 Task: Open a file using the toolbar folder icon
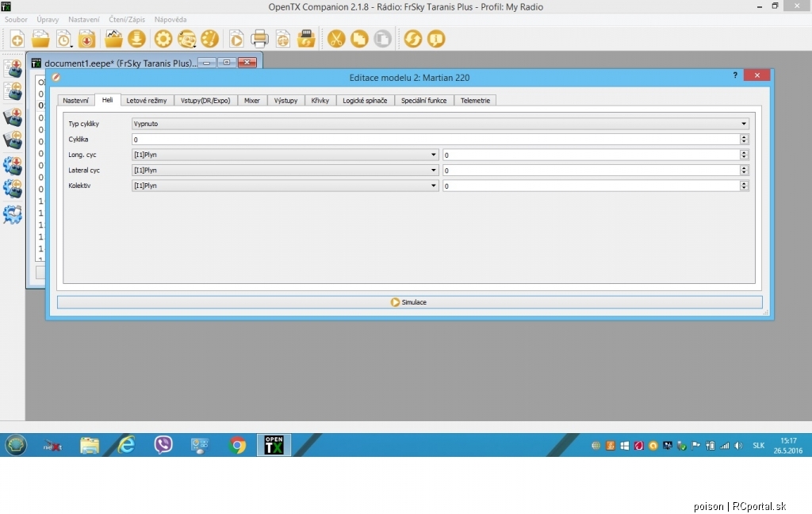pyautogui.click(x=40, y=39)
